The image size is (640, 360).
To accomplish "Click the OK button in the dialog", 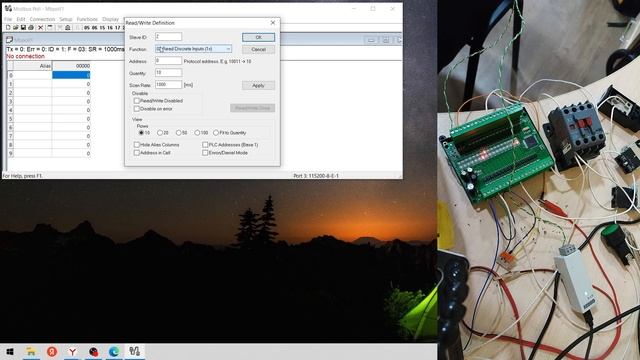I will pos(258,37).
